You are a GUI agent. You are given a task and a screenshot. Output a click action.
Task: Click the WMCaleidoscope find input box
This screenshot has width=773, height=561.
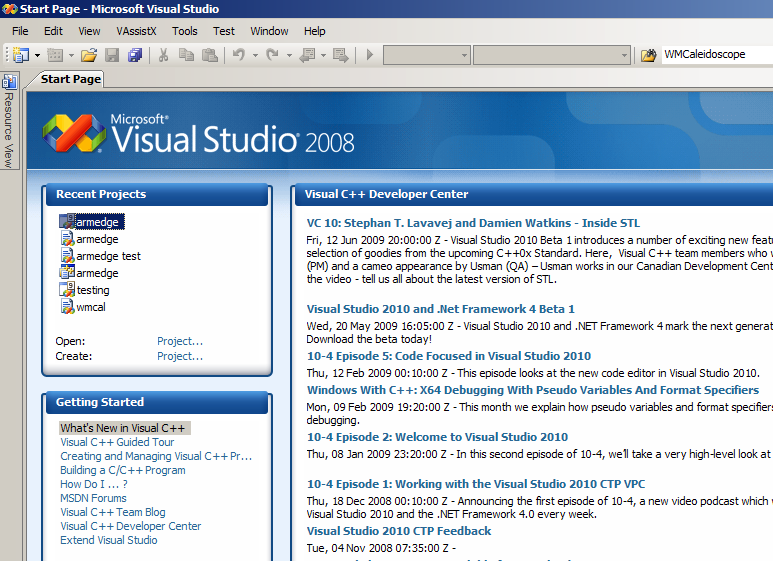(x=716, y=54)
